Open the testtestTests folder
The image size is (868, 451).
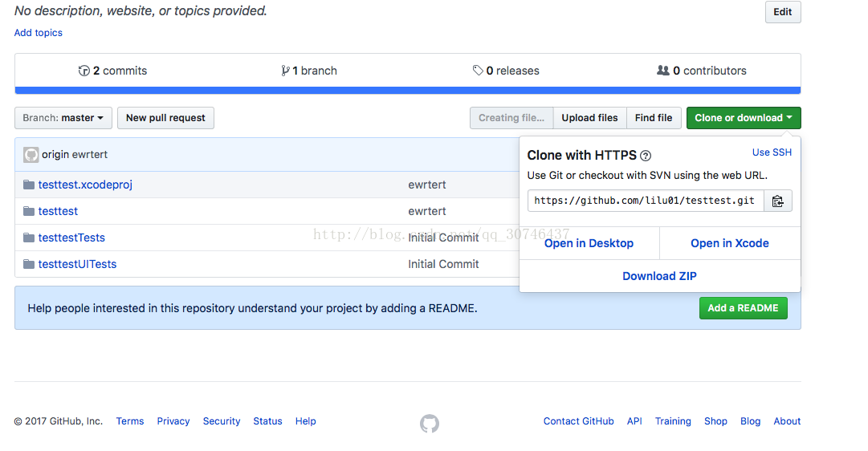tap(71, 238)
